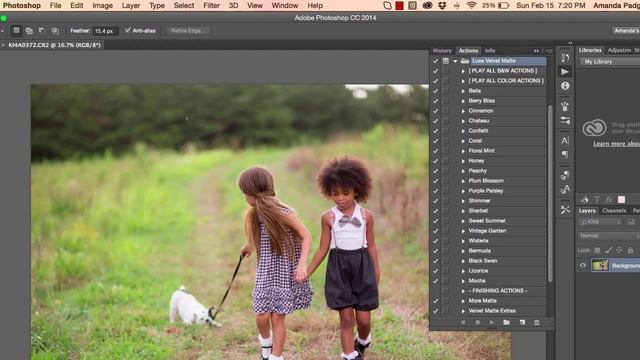Screen dimensions: 640x360
Task: Open the Filter menu
Action: (211, 5)
